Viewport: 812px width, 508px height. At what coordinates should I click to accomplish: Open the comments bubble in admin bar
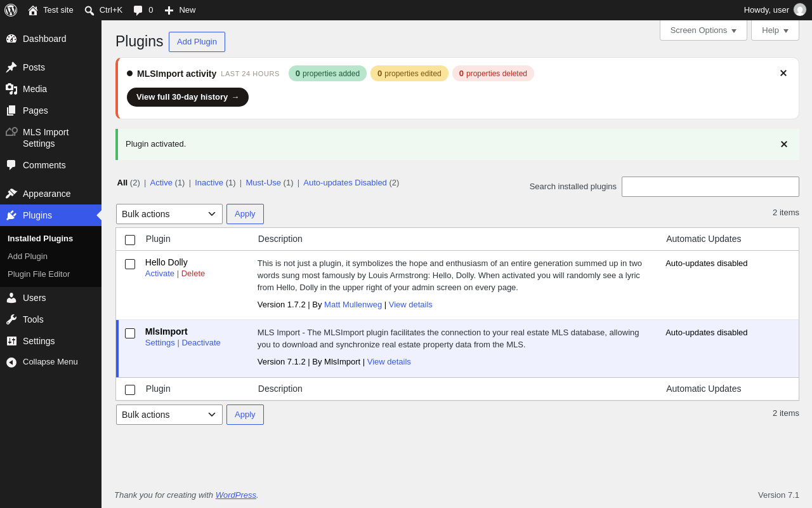(x=138, y=10)
